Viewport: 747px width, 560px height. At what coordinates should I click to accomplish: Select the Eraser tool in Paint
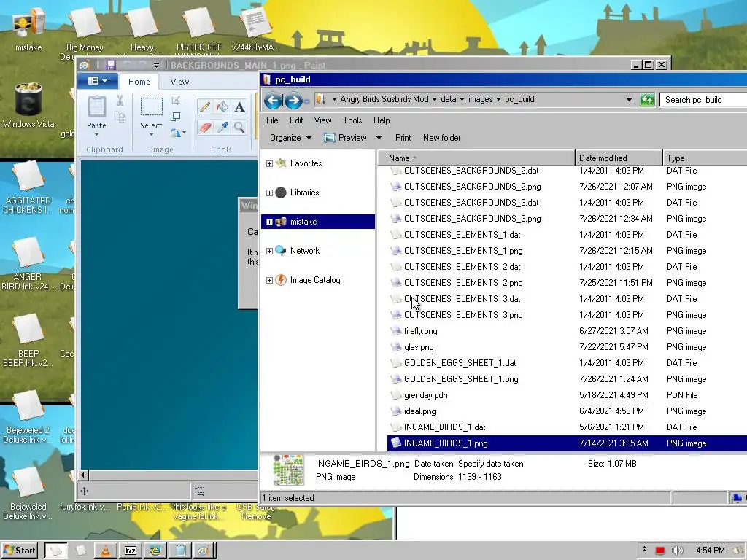(205, 127)
